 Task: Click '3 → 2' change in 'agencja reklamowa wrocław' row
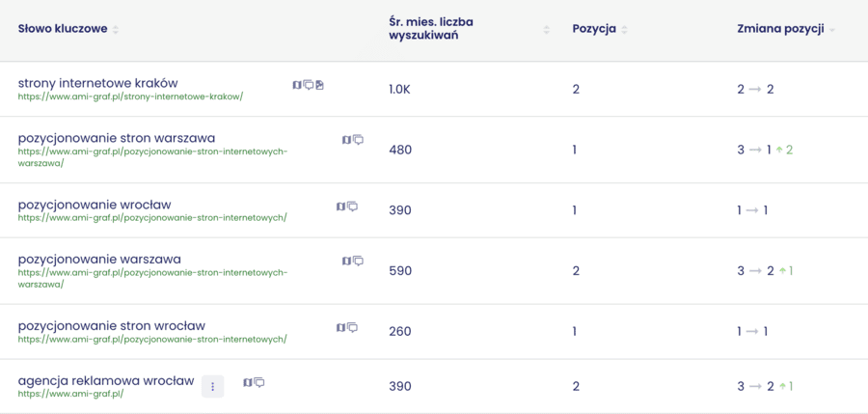(x=755, y=386)
